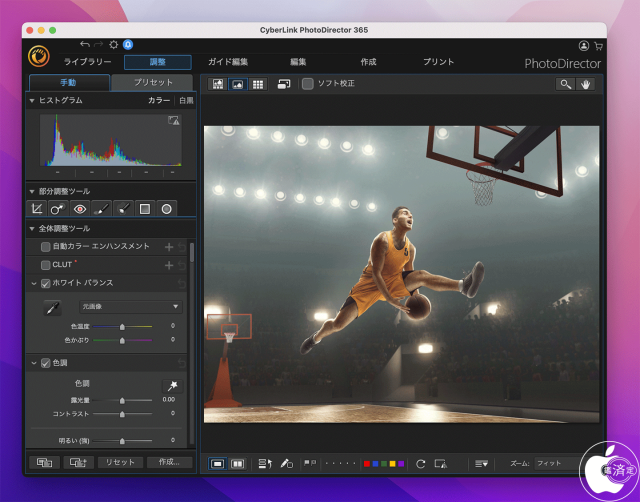Image resolution: width=640 pixels, height=502 pixels.
Task: Click the histogram clipping warning icon
Action: [173, 120]
